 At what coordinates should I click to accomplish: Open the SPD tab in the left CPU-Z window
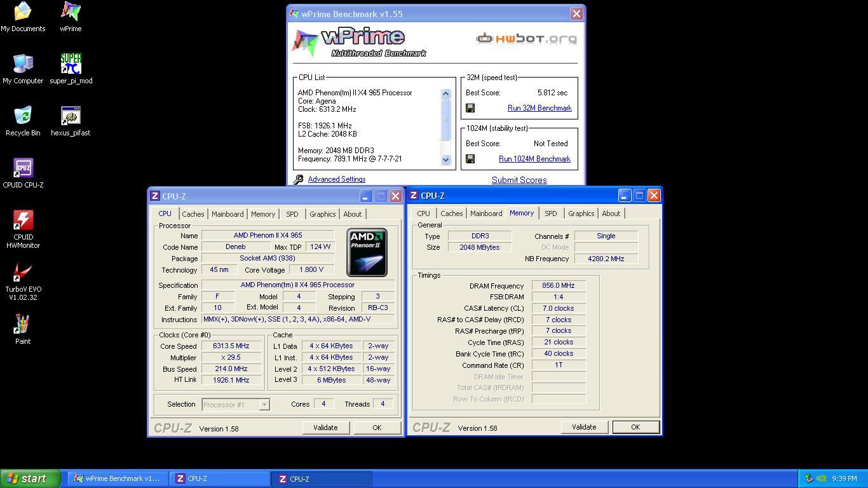292,214
